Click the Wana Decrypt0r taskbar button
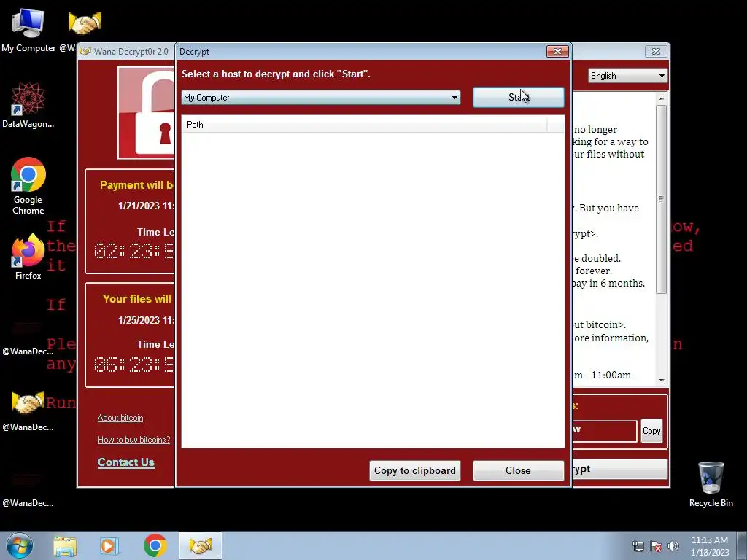Screen dimensions: 747x560 click(200, 545)
